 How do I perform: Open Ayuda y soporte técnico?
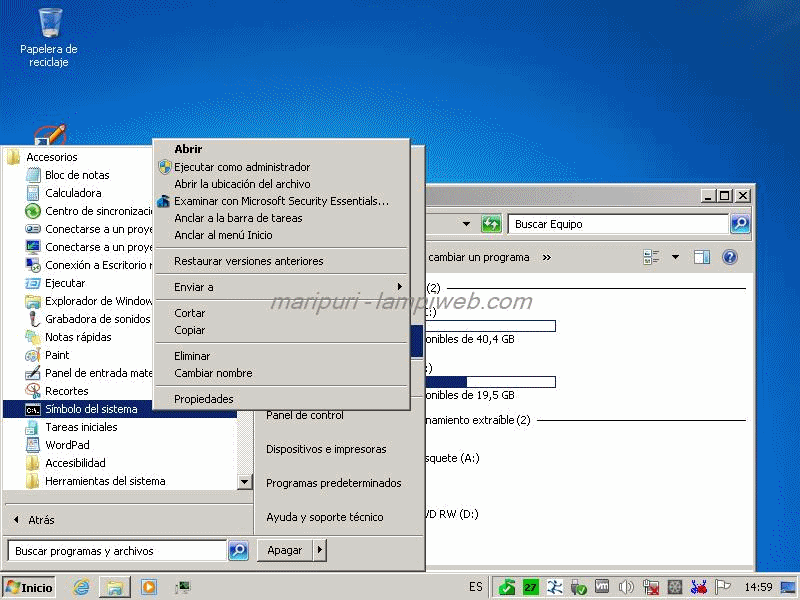tap(324, 517)
